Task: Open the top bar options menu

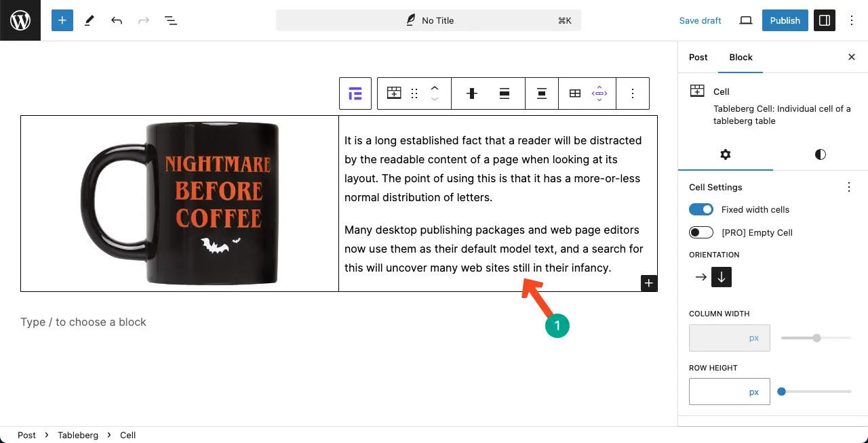Action: 852,20
